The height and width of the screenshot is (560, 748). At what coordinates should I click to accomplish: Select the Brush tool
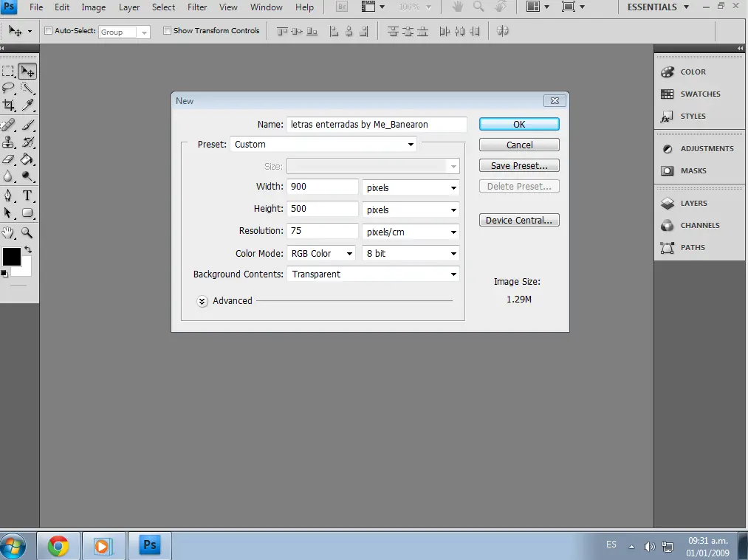pyautogui.click(x=27, y=125)
